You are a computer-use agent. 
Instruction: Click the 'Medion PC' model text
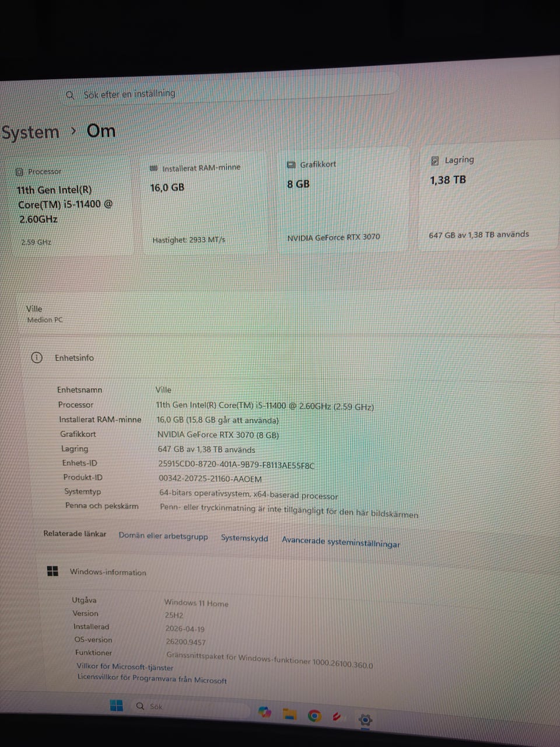pyautogui.click(x=45, y=320)
